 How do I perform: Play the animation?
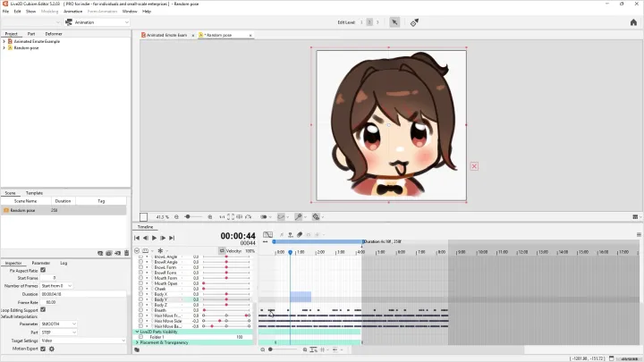154,238
